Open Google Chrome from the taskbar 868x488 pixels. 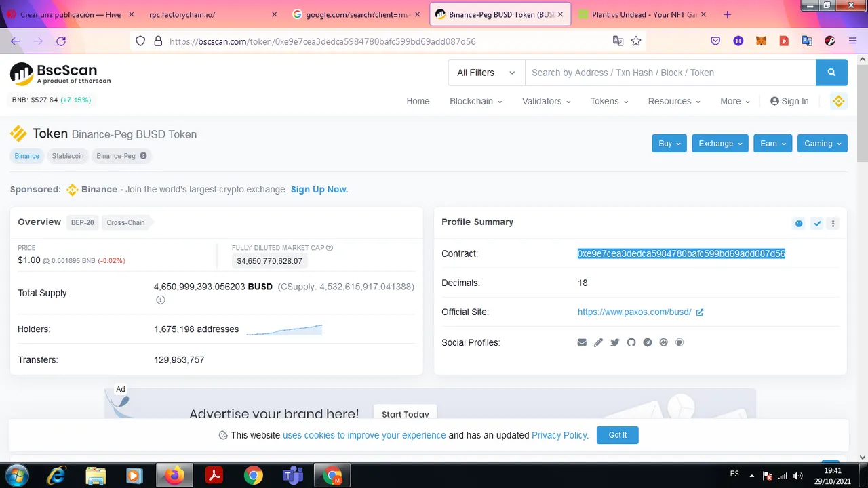pos(254,476)
